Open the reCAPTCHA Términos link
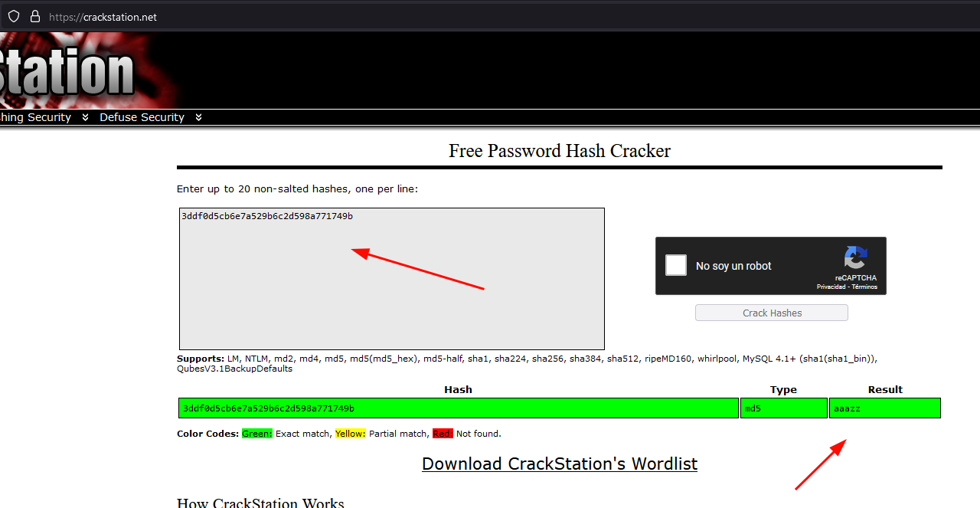980x508 pixels. (864, 287)
